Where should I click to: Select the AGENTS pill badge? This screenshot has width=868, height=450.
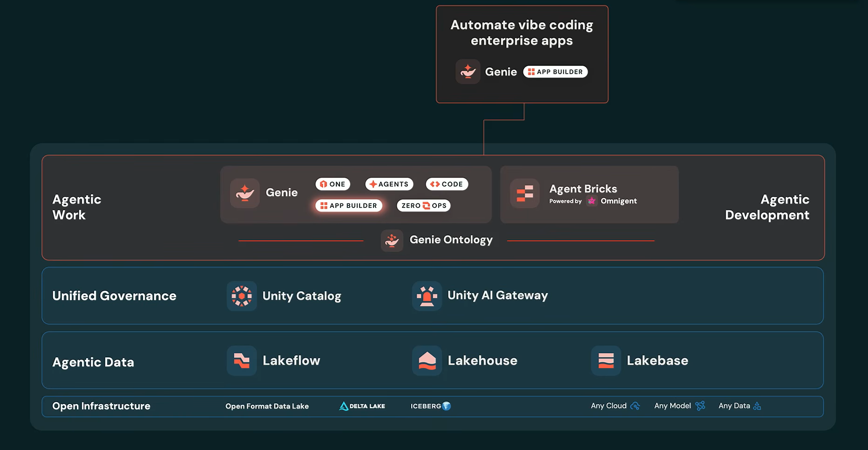point(389,184)
